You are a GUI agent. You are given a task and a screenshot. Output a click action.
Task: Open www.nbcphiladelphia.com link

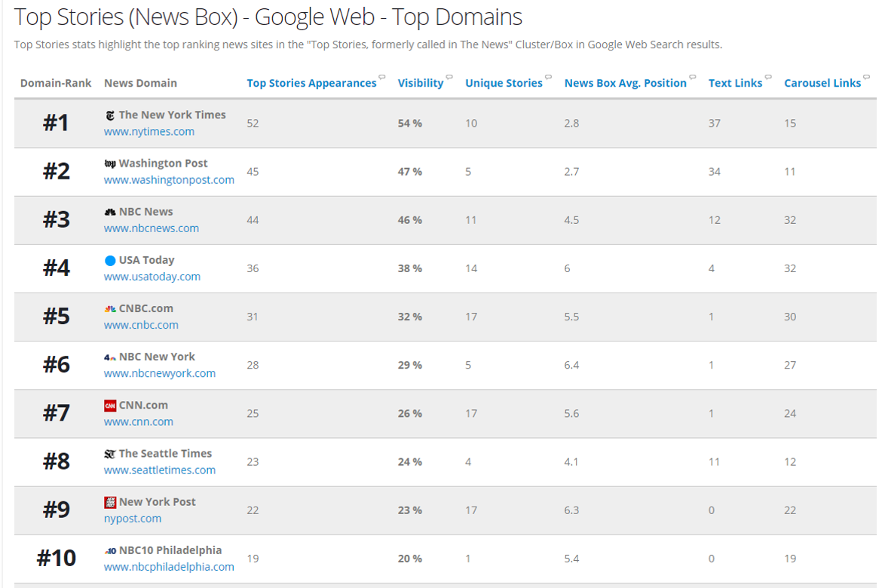click(169, 567)
